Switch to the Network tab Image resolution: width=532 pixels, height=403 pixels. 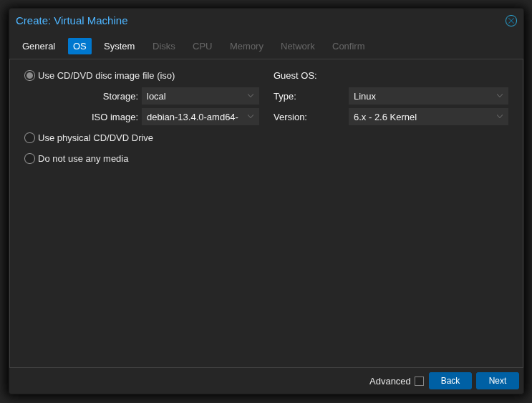pyautogui.click(x=297, y=47)
